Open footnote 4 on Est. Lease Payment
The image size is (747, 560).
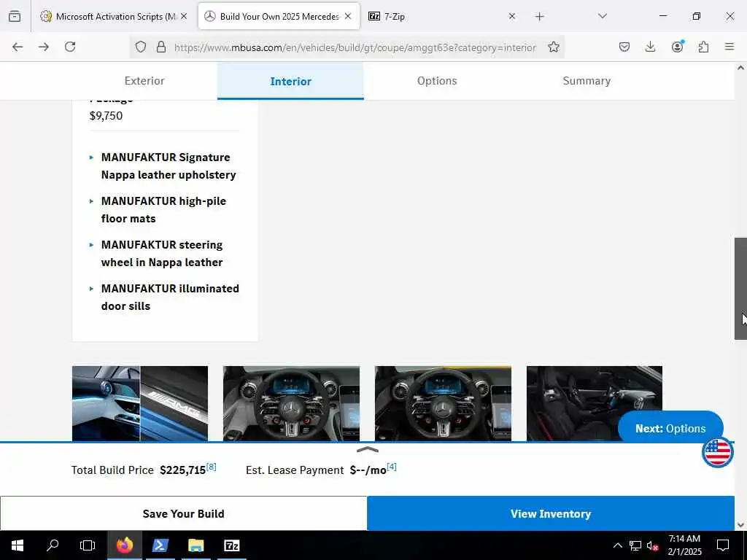tap(392, 467)
